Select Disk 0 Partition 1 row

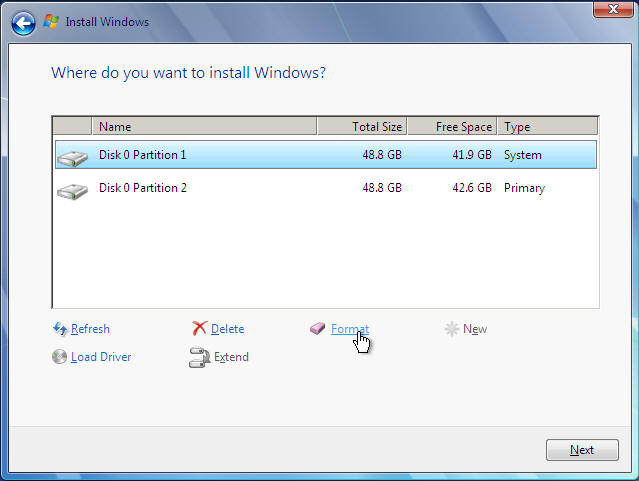300,155
